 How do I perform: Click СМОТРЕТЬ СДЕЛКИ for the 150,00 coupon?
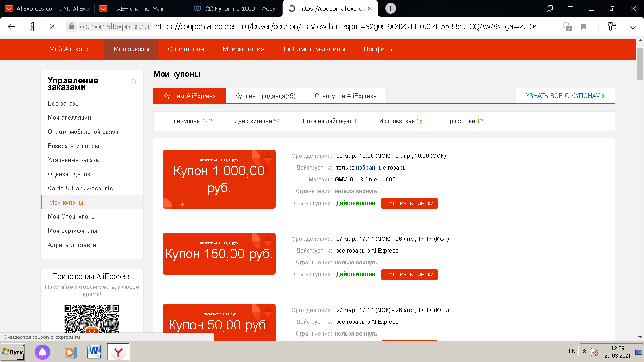click(409, 274)
